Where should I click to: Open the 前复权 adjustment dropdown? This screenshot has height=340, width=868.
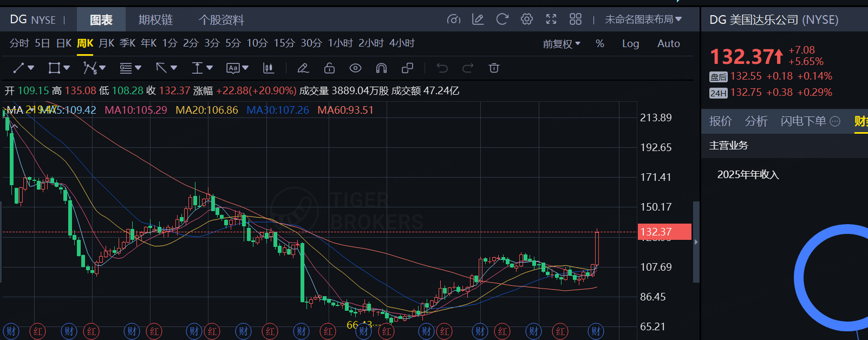coord(562,44)
